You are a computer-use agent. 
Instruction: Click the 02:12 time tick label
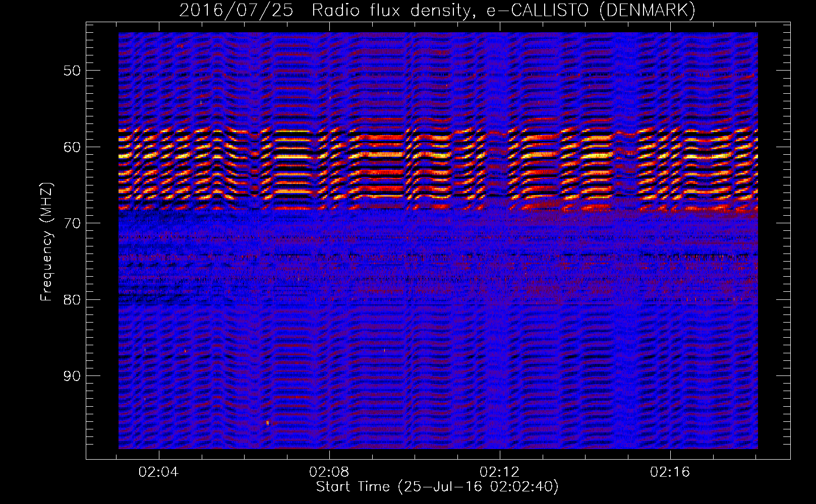500,472
